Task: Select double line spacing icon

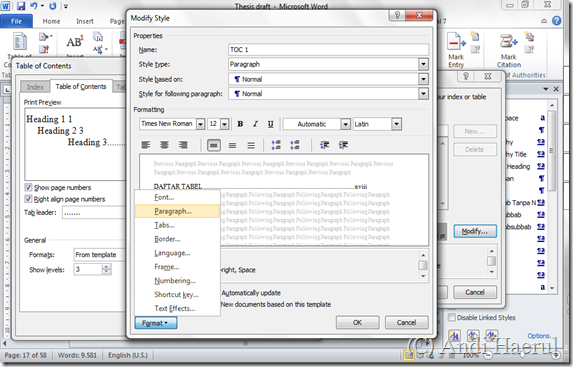Action: pyautogui.click(x=251, y=145)
